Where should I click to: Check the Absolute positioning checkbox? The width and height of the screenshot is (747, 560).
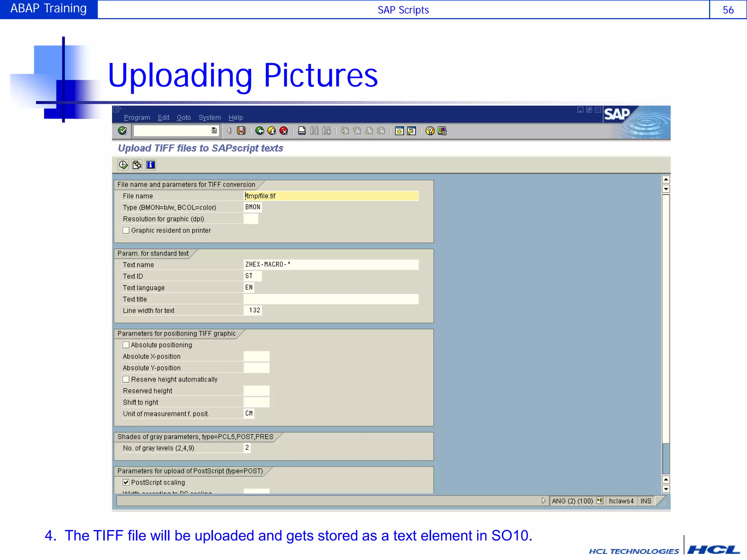[x=126, y=345]
